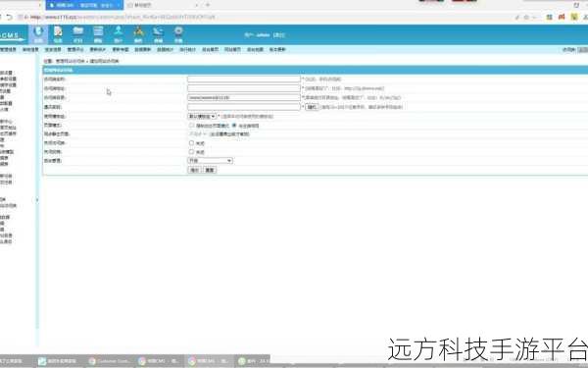Image resolution: width=588 pixels, height=368 pixels.
Task: Select the unselected radio button in page mode row
Action: 192,125
